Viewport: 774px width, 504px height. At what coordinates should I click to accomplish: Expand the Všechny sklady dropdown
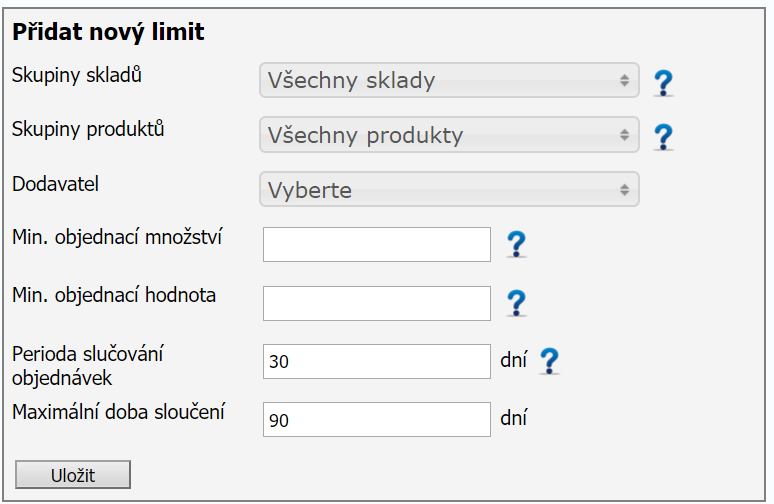tap(448, 81)
